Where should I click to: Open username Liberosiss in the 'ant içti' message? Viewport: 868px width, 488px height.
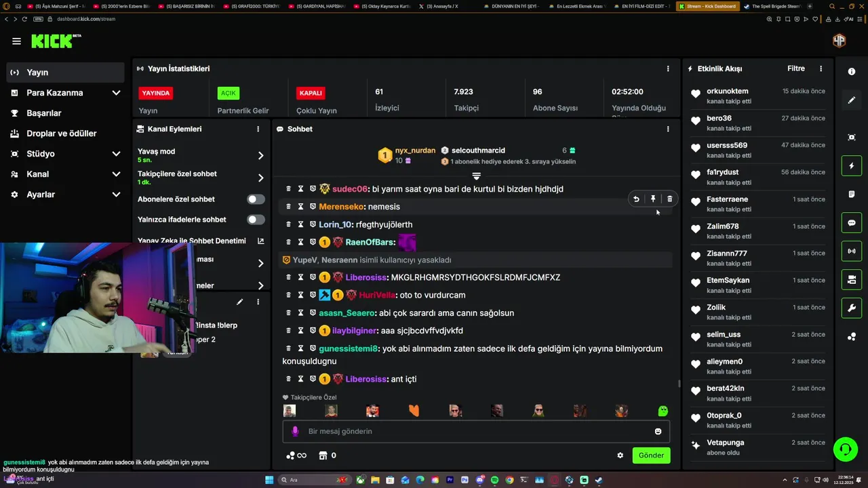366,379
